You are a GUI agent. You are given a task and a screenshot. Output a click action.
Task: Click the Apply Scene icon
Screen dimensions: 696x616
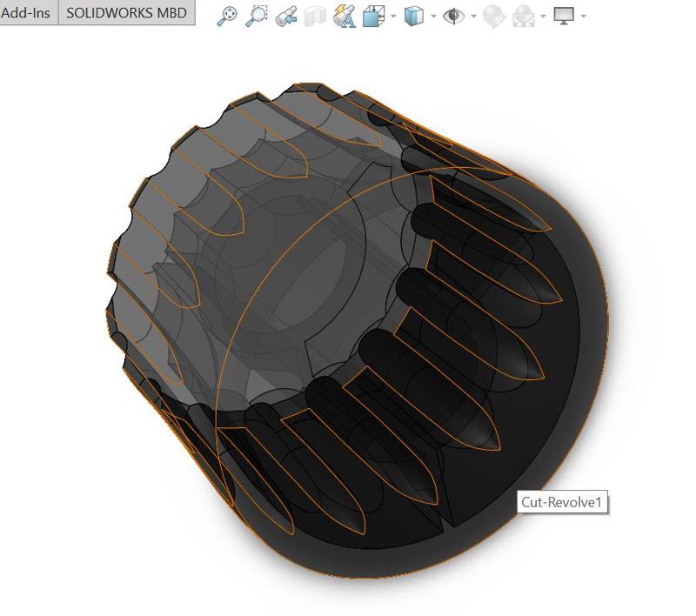pos(524,17)
